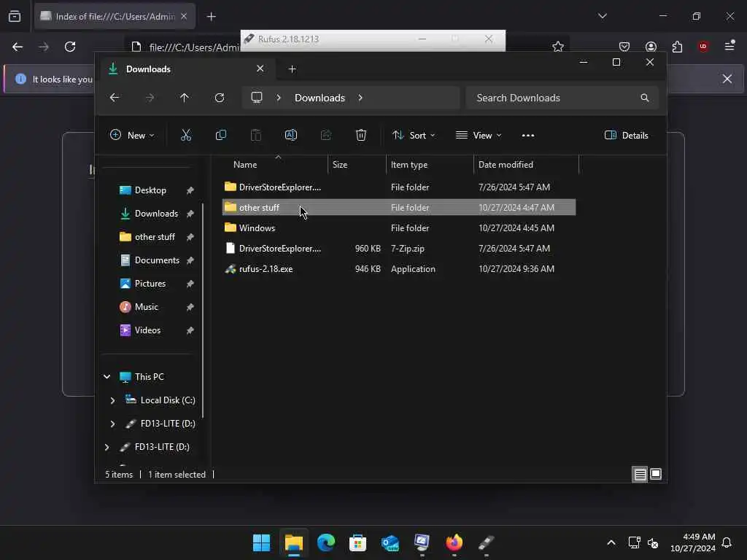Open the Firefox extensions puzzle icon
The height and width of the screenshot is (560, 747).
(677, 47)
